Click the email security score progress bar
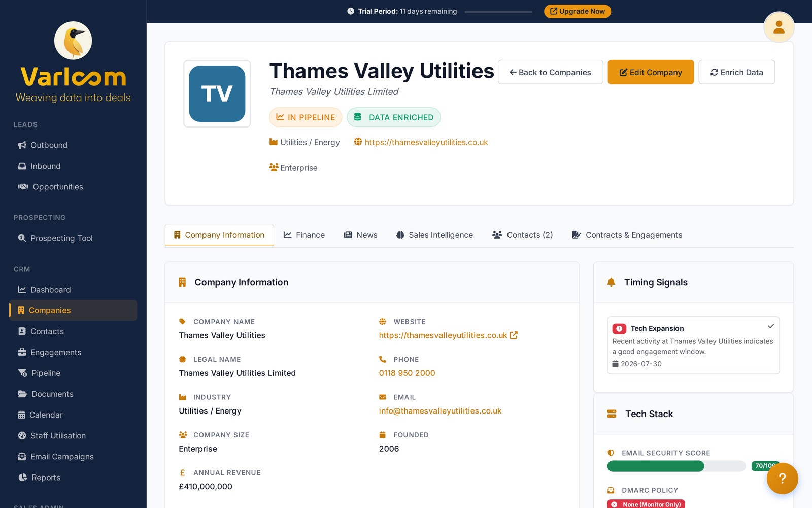 (676, 466)
